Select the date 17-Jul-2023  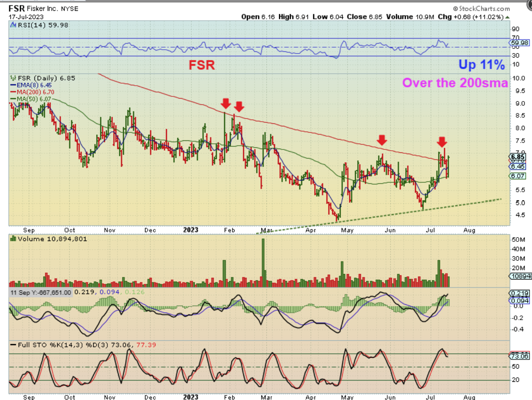coord(27,17)
